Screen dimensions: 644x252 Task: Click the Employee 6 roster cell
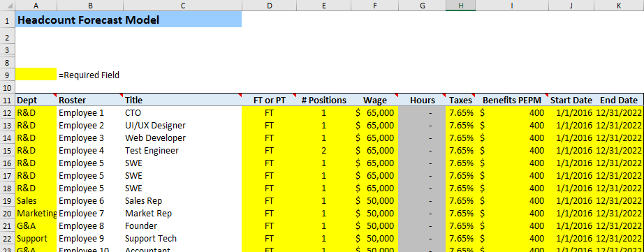[x=90, y=201]
